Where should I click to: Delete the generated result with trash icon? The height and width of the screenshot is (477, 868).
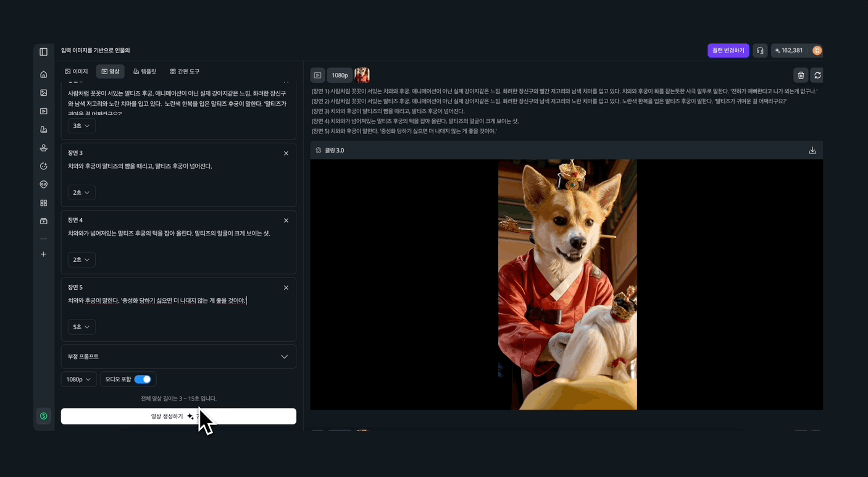click(x=801, y=75)
